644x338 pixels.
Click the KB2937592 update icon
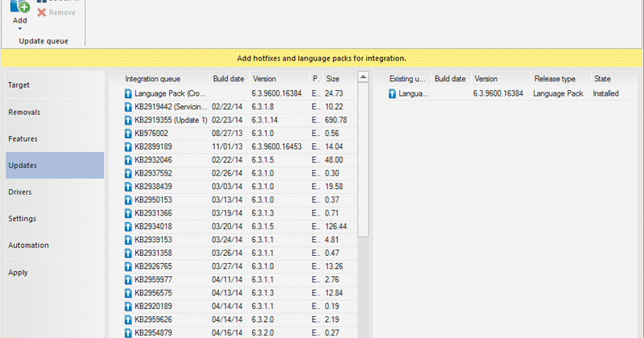click(x=128, y=173)
